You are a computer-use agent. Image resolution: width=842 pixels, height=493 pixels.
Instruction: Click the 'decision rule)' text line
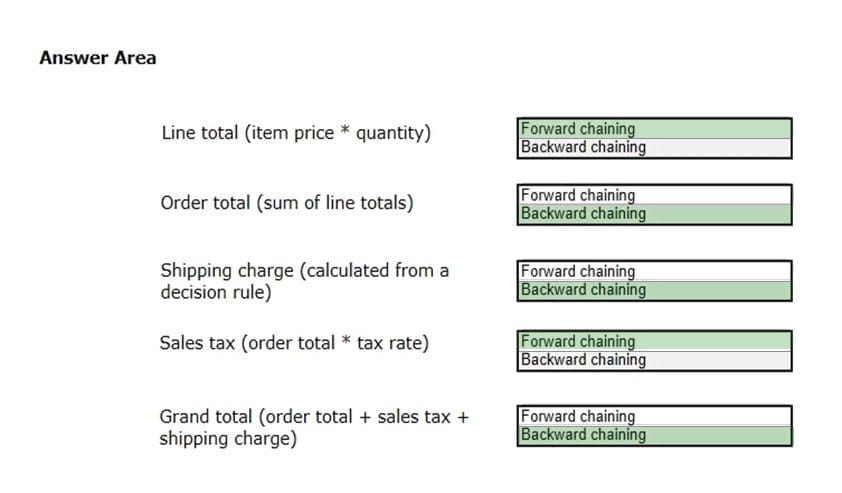[x=216, y=293]
